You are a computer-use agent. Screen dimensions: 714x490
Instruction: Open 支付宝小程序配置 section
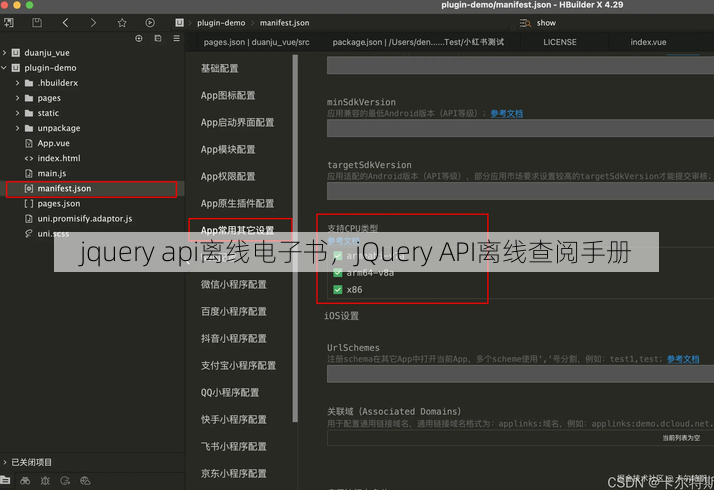(x=238, y=366)
